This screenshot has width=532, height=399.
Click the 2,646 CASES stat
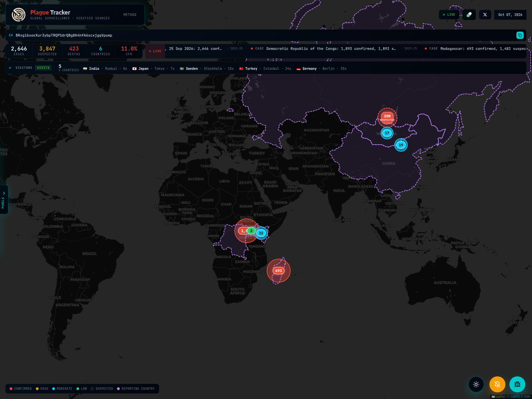pos(19,51)
